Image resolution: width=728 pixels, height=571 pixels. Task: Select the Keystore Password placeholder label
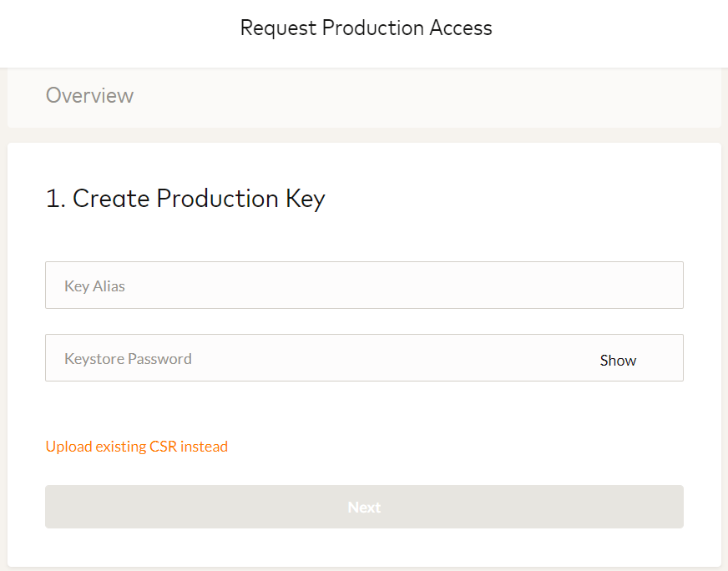[x=128, y=359]
